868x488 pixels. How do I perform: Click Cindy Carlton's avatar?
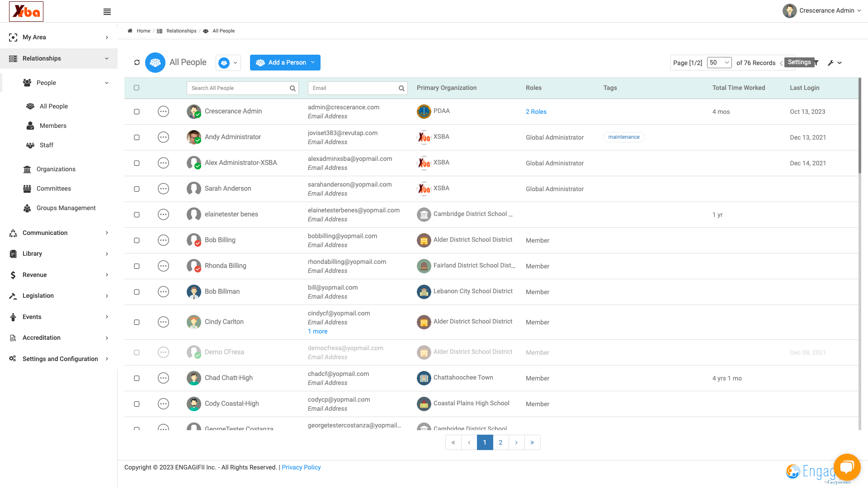194,322
